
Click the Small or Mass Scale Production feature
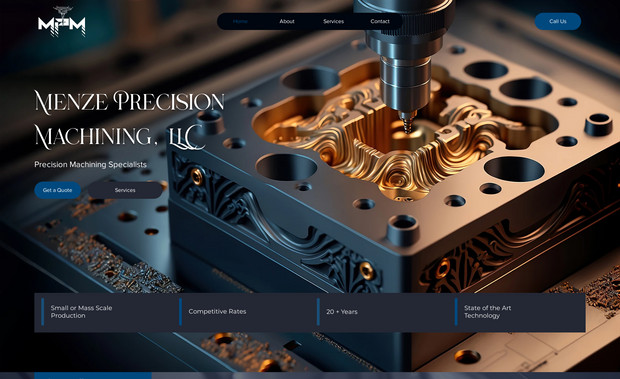point(81,311)
